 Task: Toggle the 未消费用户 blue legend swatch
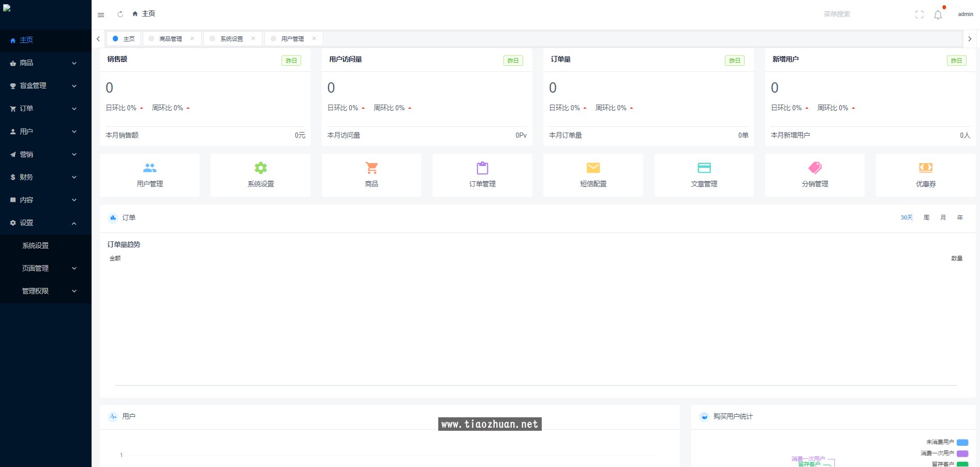(x=962, y=442)
